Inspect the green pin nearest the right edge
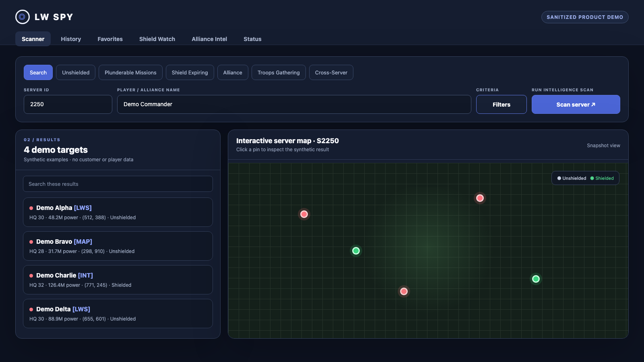This screenshot has width=644, height=362. (536, 279)
